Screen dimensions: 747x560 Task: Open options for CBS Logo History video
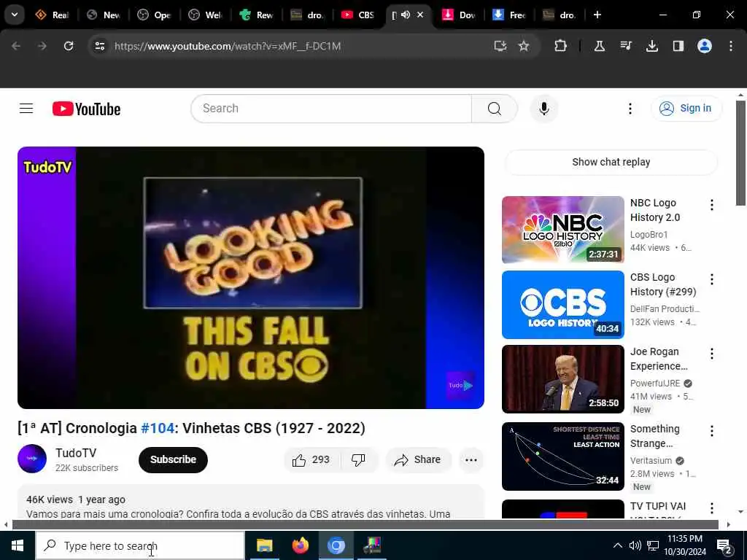point(711,279)
